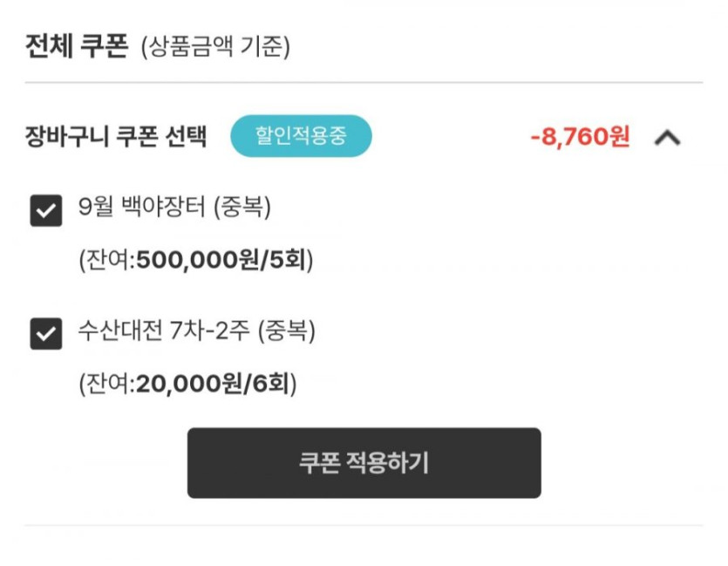
Task: Click the (중복) tag on 9월 백야장터
Action: click(242, 209)
